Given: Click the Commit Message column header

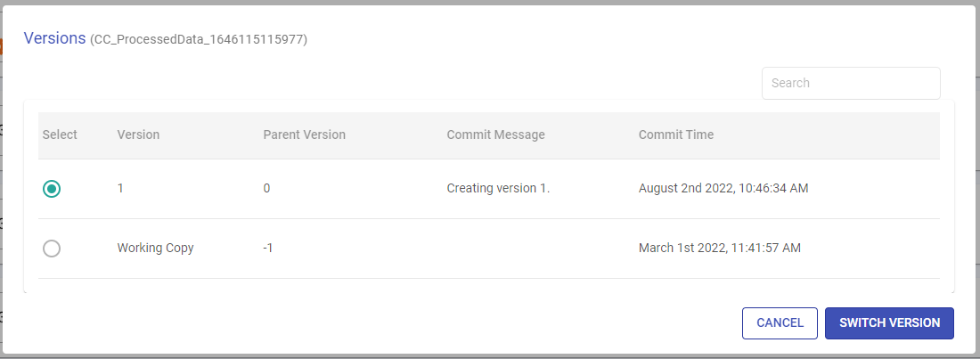Looking at the screenshot, I should (x=495, y=135).
